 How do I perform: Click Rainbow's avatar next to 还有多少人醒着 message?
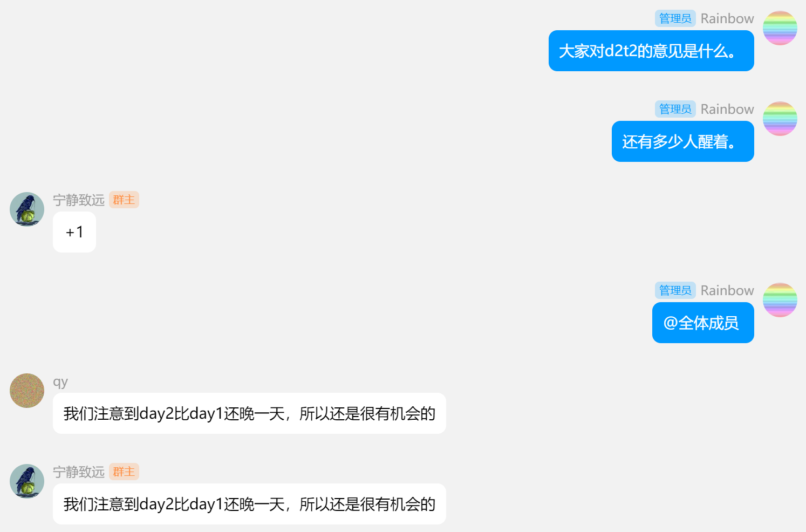coord(780,119)
